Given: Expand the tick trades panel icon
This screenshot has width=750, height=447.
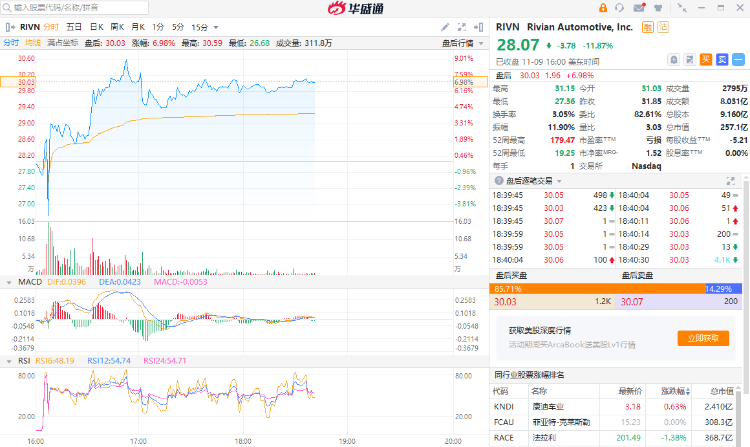Looking at the screenshot, I should click(x=730, y=181).
